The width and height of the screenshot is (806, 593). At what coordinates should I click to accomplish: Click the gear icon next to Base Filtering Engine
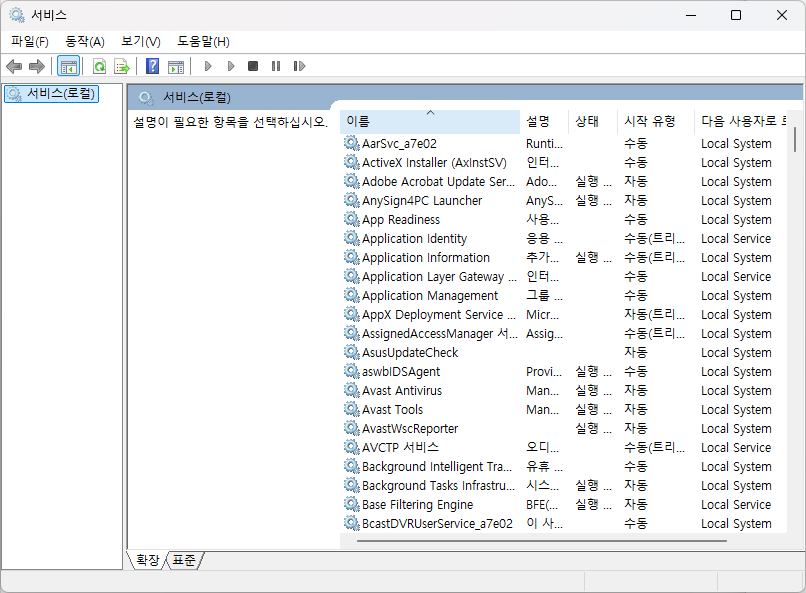click(352, 504)
